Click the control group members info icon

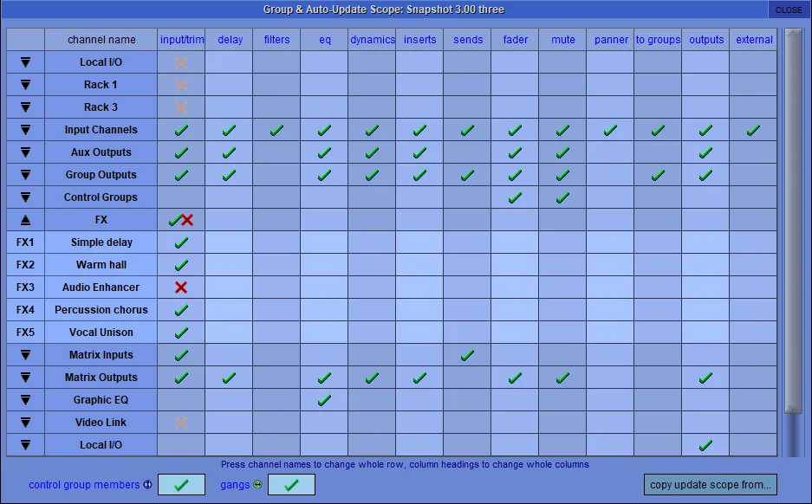[x=148, y=485]
